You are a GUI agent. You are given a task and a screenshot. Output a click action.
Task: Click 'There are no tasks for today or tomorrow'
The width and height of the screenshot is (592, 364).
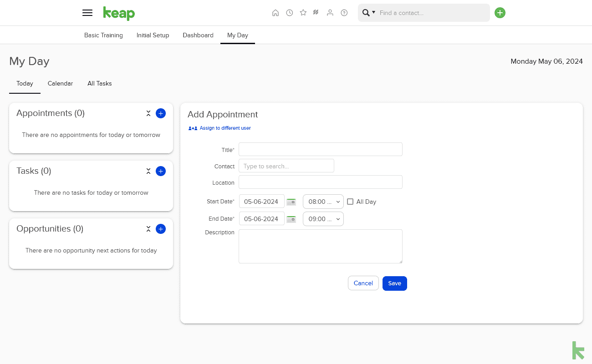coord(91,193)
